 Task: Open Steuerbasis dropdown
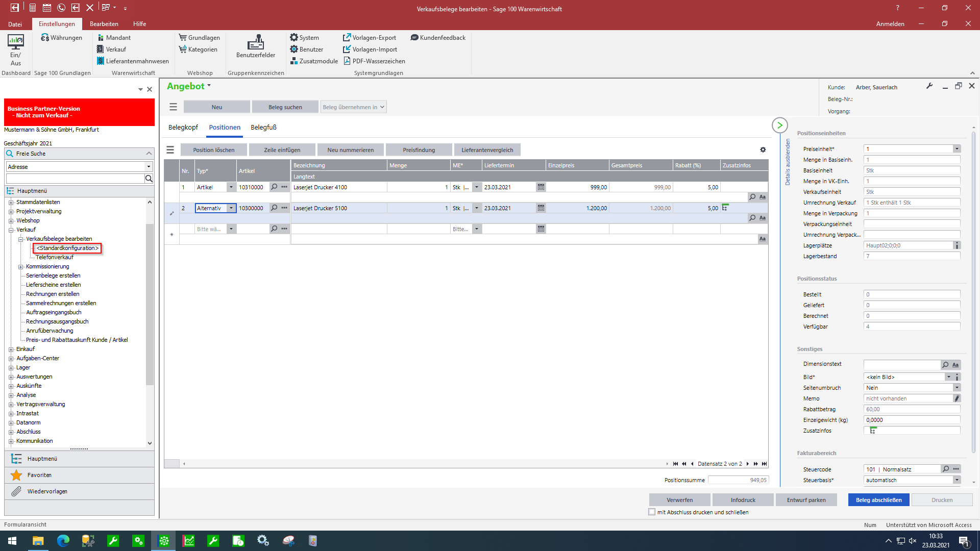[x=957, y=480]
